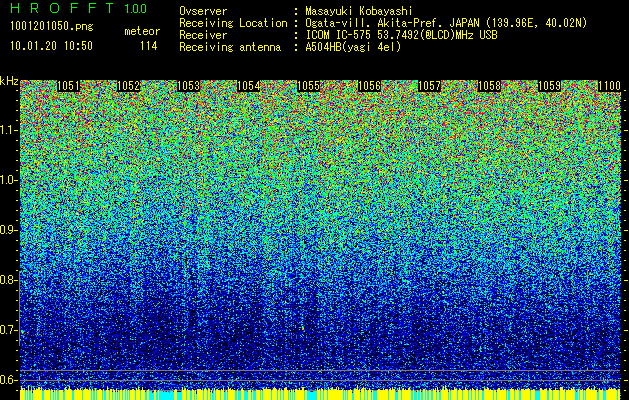The height and width of the screenshot is (400, 629).
Task: Click the 1054 time marker
Action: click(x=249, y=86)
